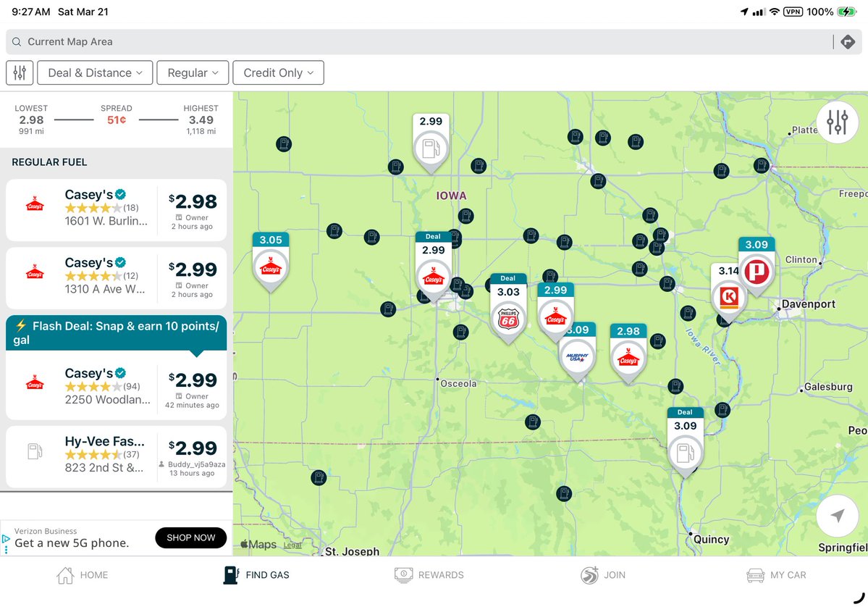Tap the station dot near St. Joseph
This screenshot has height=607, width=868.
coord(319,477)
